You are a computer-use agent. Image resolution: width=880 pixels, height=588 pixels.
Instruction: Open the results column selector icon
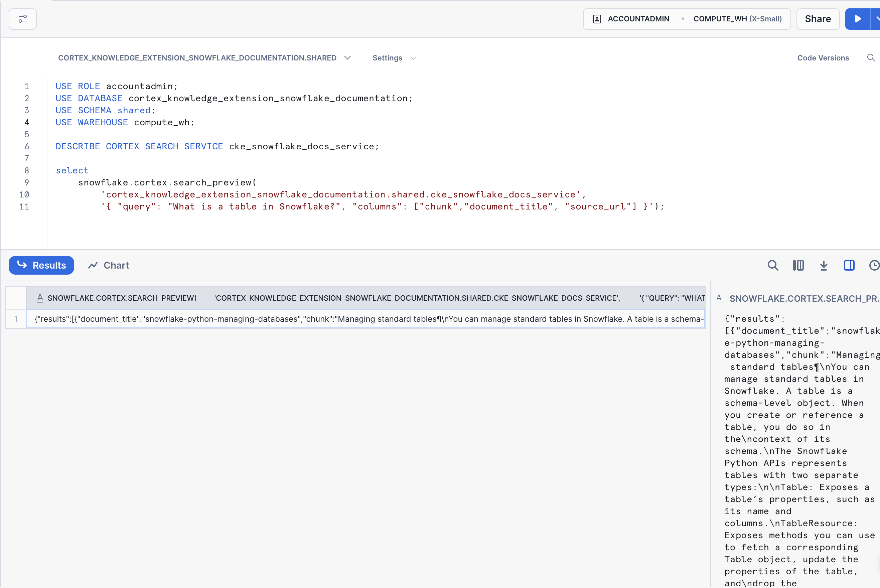798,265
